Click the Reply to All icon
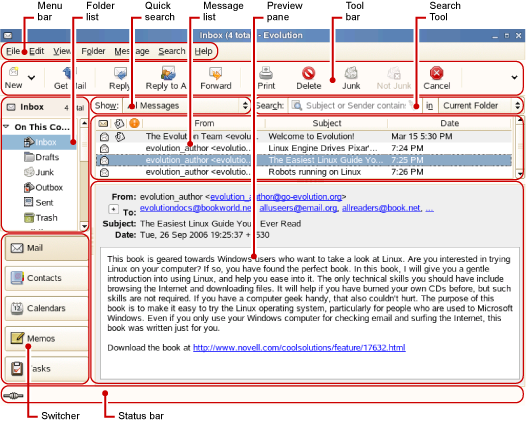The height and width of the screenshot is (422, 526). coord(168,73)
